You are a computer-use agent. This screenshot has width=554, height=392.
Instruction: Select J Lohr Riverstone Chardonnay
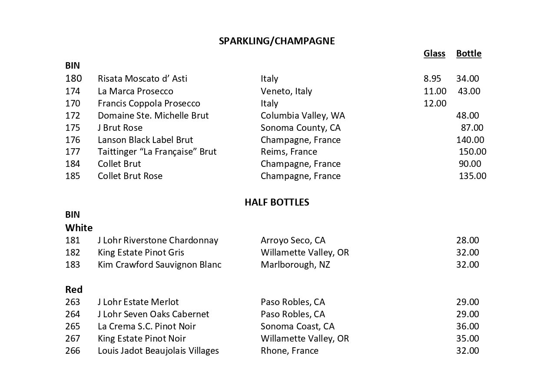tap(158, 240)
